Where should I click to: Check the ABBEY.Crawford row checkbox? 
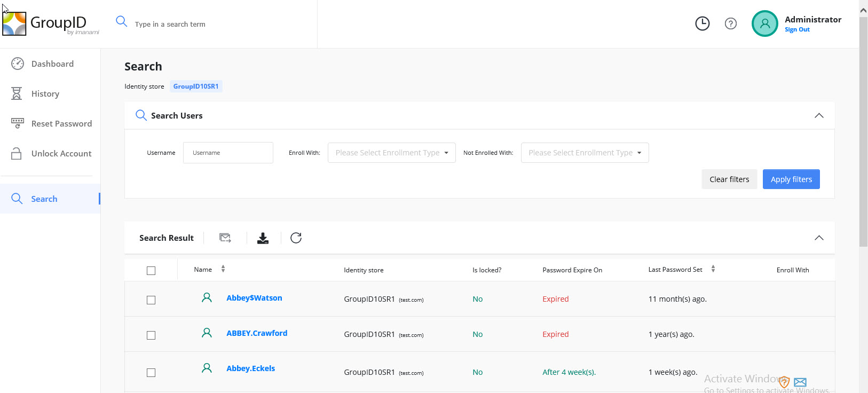pyautogui.click(x=151, y=335)
